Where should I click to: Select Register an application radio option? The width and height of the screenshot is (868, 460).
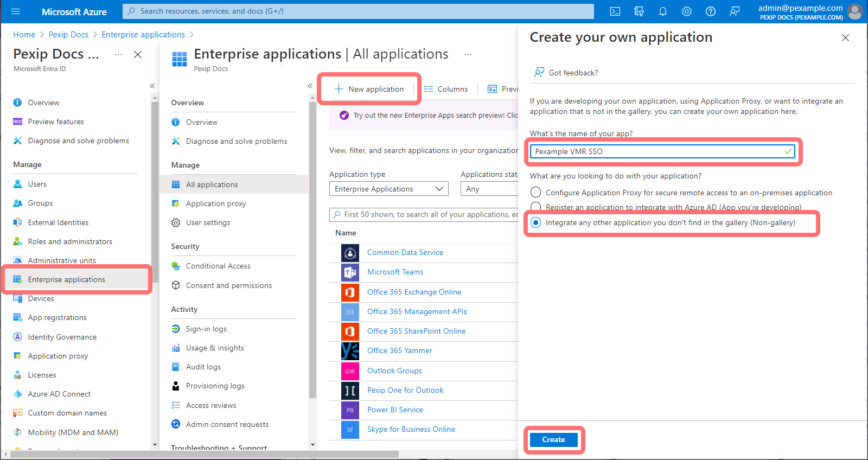click(x=536, y=207)
